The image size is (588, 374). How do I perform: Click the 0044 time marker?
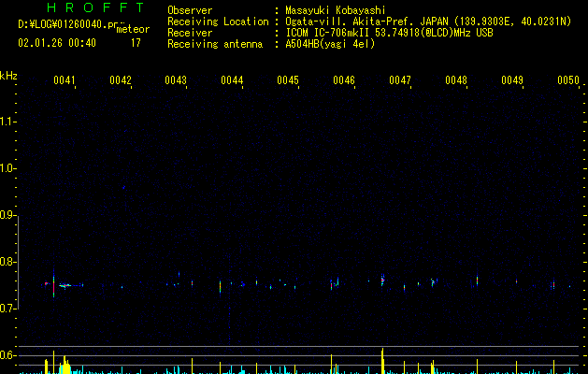(x=232, y=80)
